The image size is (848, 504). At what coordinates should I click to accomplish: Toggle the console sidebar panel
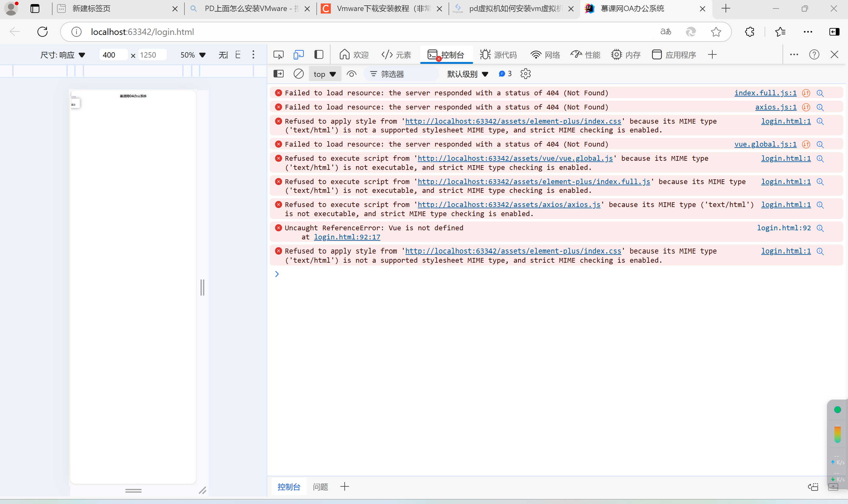coord(278,74)
